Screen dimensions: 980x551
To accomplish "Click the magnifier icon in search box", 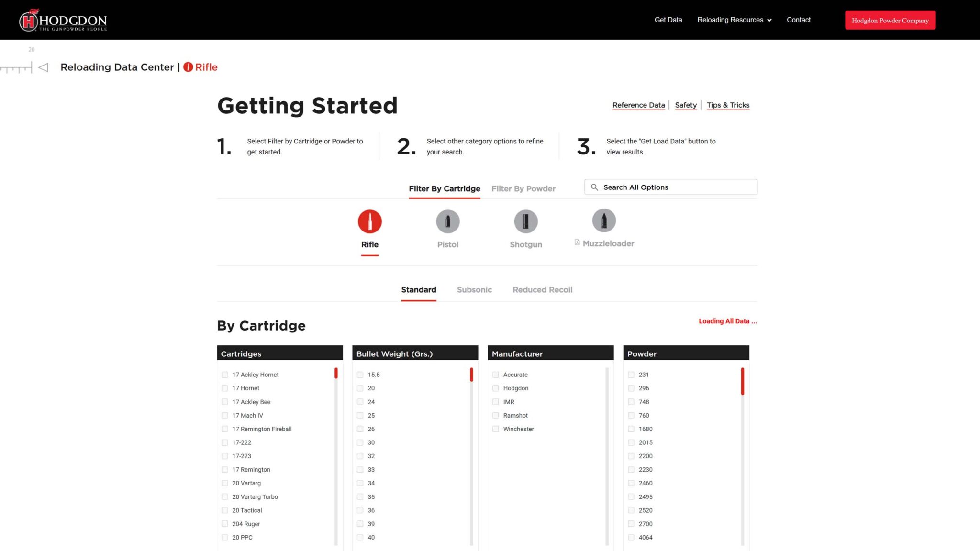I will pyautogui.click(x=594, y=187).
